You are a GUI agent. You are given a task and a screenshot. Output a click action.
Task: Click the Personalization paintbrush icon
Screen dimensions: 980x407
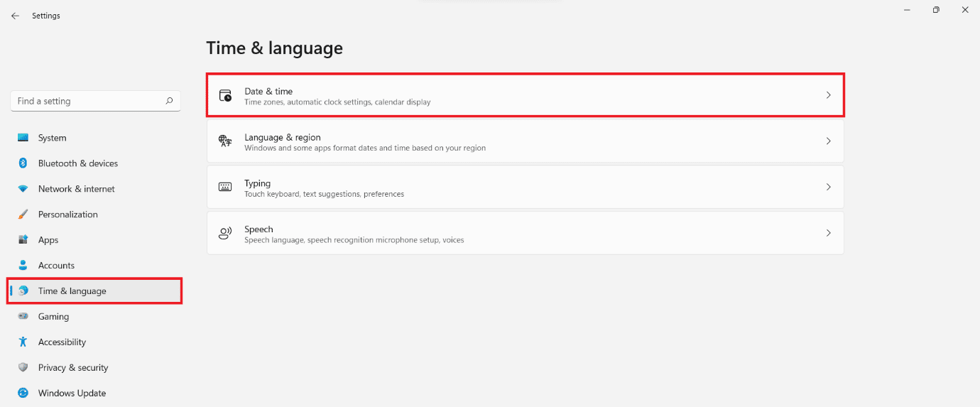23,215
